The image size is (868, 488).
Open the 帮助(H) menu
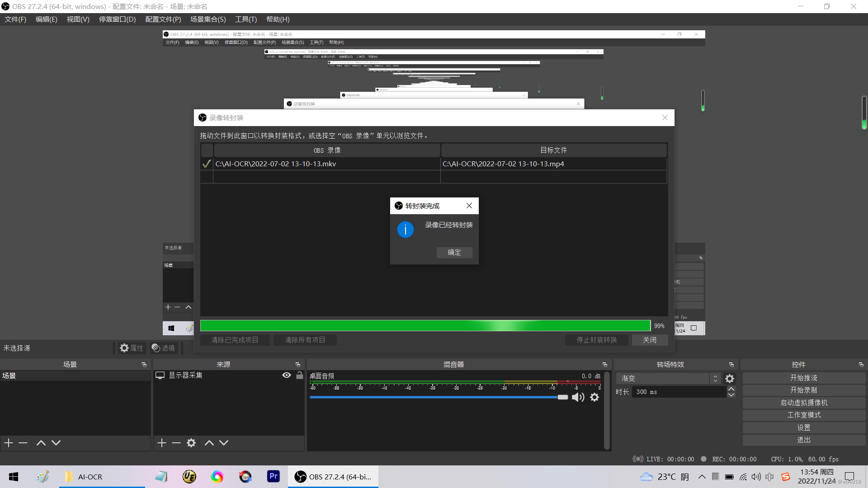(x=278, y=19)
